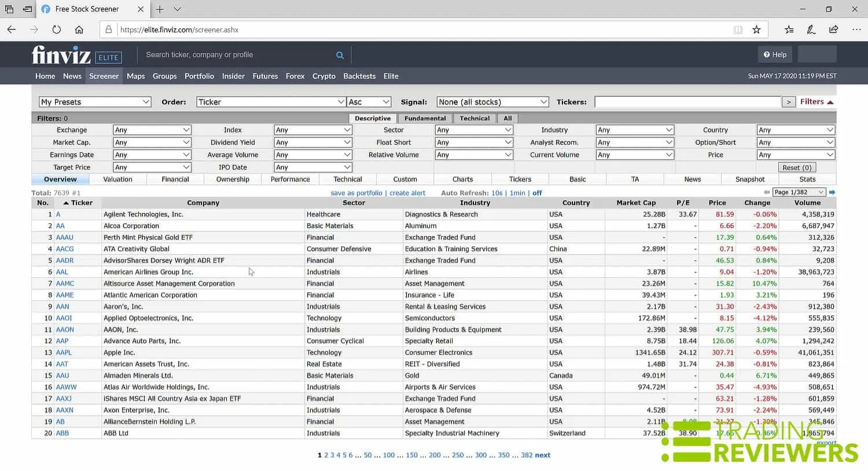Open the Order Ticker dropdown
Screen dimensions: 868x471
271,102
